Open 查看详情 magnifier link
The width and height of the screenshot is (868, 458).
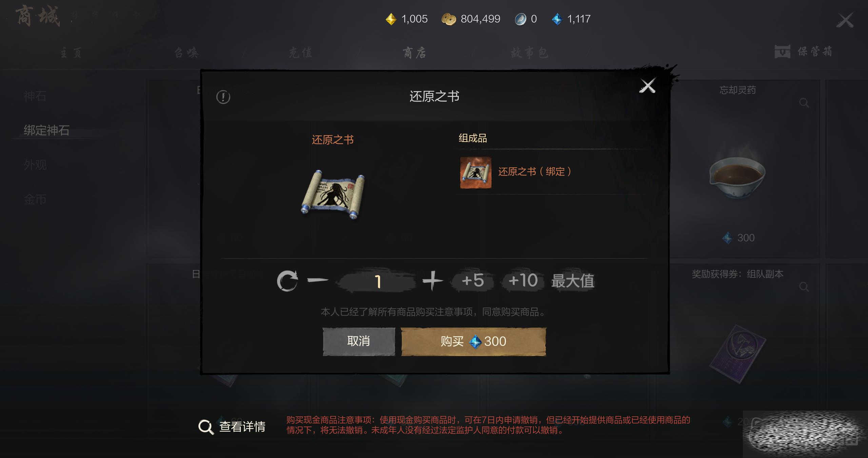232,427
